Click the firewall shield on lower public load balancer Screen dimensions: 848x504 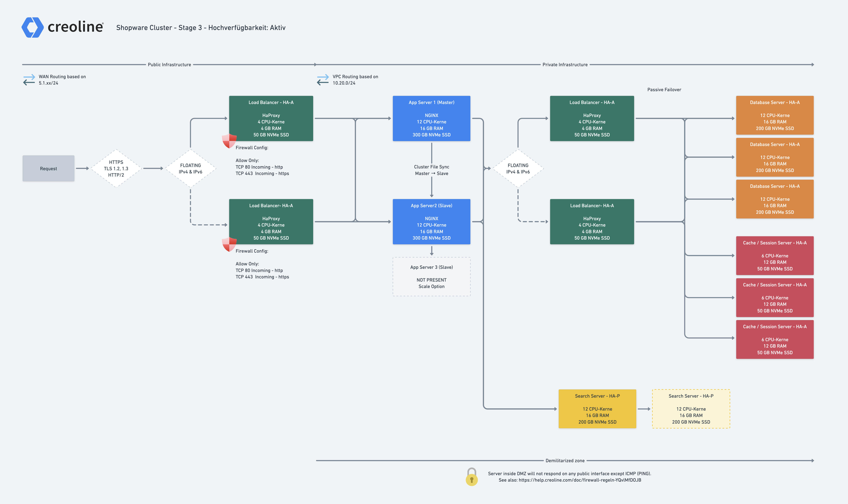pos(229,244)
